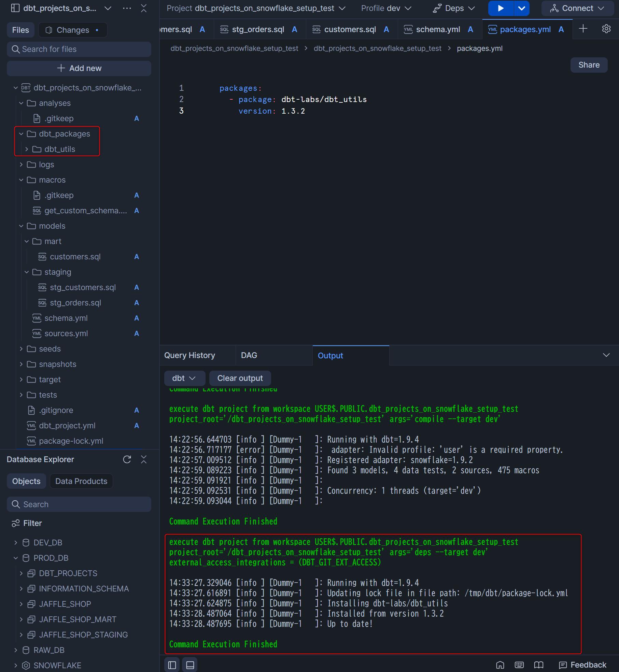
Task: Click the blue Run play button
Action: 501,8
